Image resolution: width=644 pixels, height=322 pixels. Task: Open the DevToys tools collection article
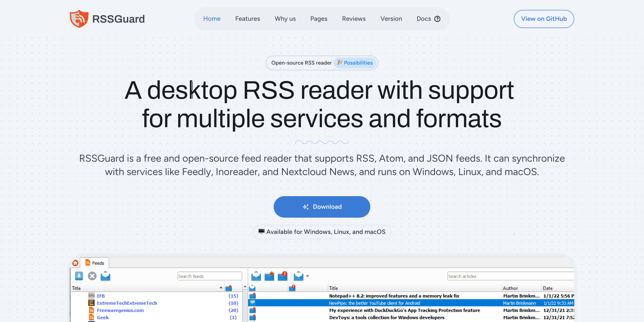[387, 317]
